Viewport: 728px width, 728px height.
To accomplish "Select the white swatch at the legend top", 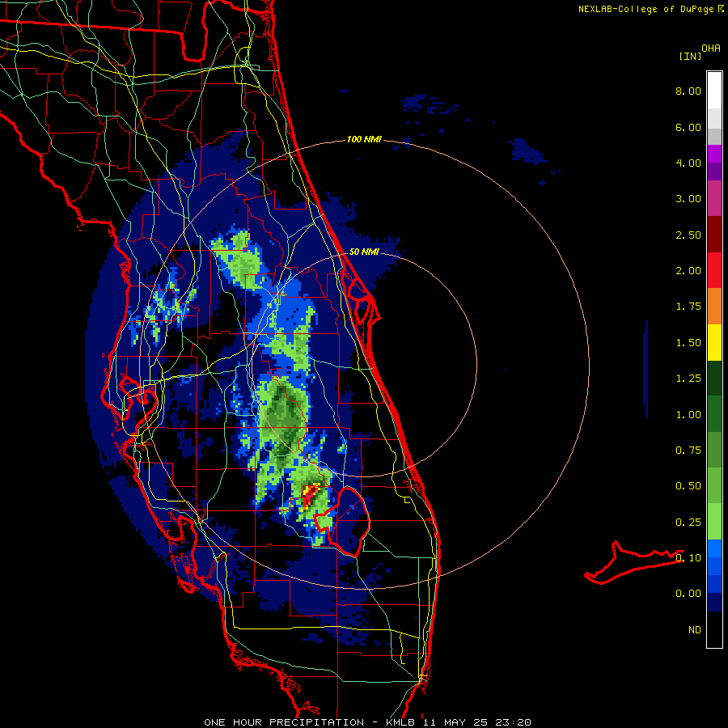I will [x=714, y=91].
